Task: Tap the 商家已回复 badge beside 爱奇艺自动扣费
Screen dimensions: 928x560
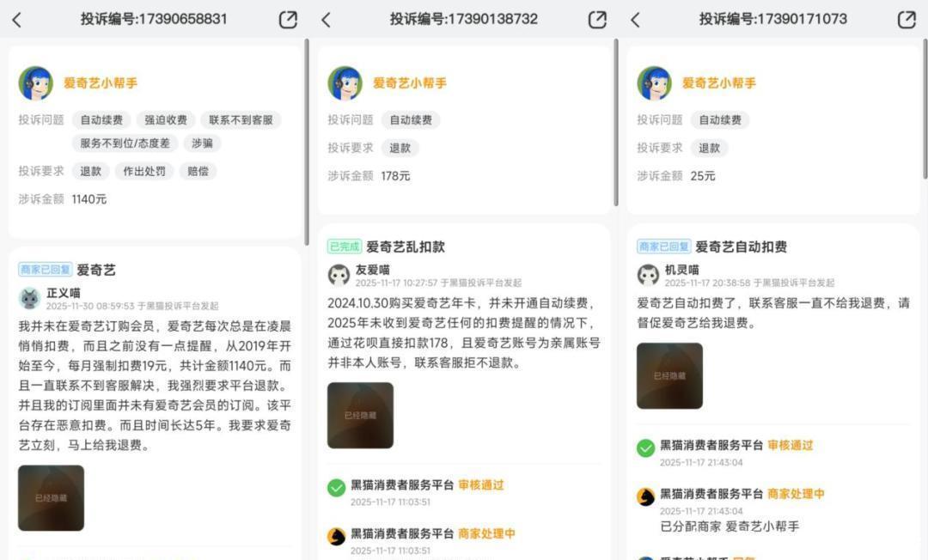Action: (x=664, y=247)
